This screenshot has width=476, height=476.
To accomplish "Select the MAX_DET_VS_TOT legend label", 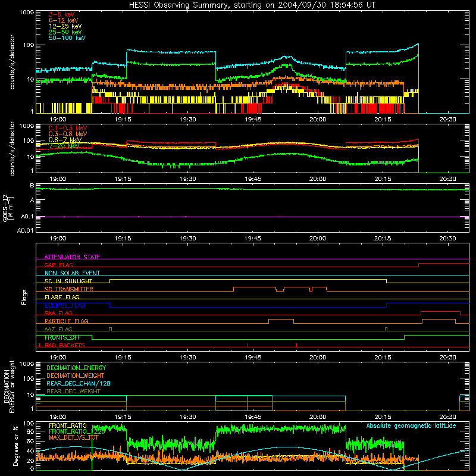I will pyautogui.click(x=74, y=437).
